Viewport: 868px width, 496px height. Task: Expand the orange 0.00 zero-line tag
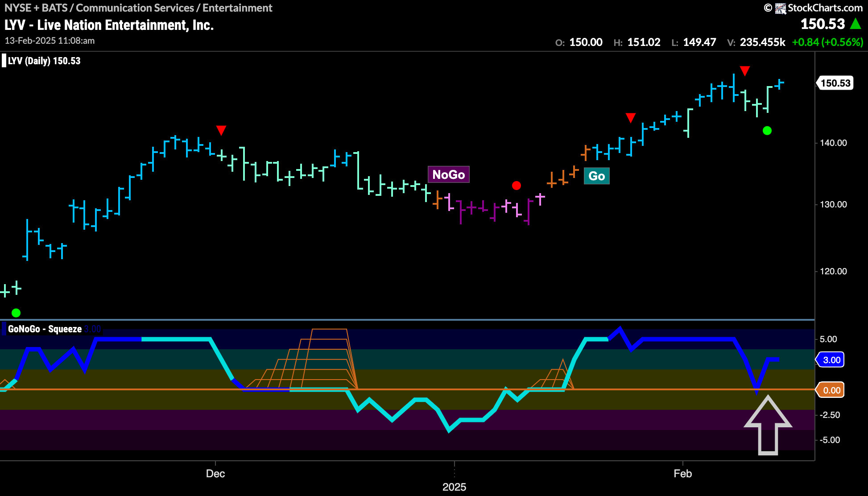click(x=831, y=389)
